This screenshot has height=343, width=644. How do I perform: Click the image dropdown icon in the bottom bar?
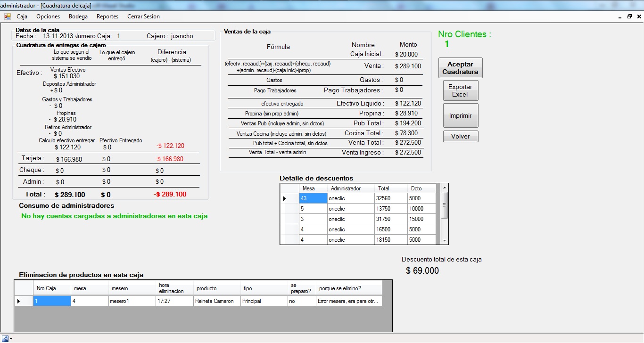7,339
